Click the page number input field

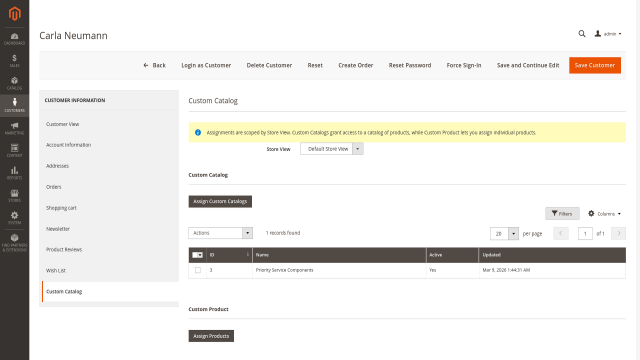585,233
